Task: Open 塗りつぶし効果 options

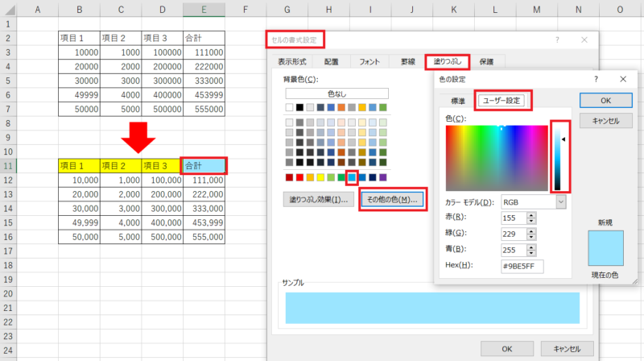Action: click(x=318, y=199)
